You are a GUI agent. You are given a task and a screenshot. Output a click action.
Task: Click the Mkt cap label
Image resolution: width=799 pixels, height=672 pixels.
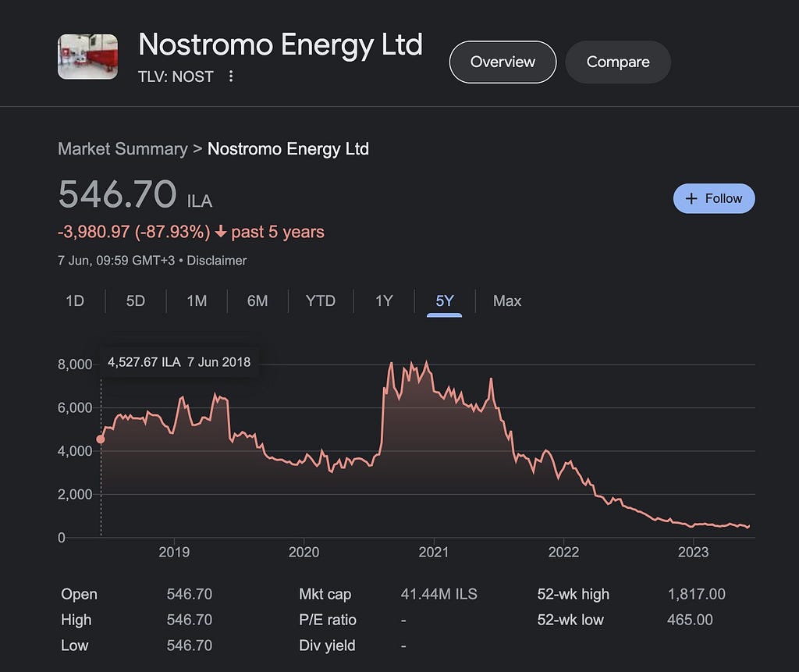[x=325, y=594]
